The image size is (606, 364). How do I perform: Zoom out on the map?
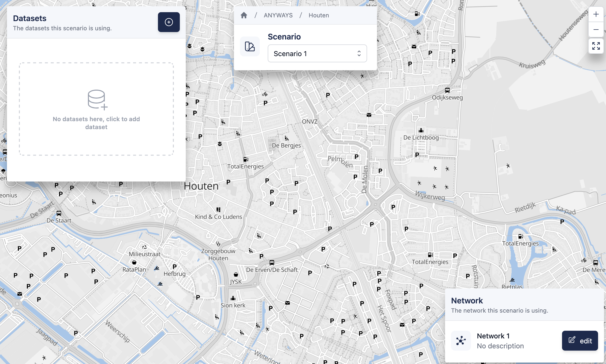point(596,30)
